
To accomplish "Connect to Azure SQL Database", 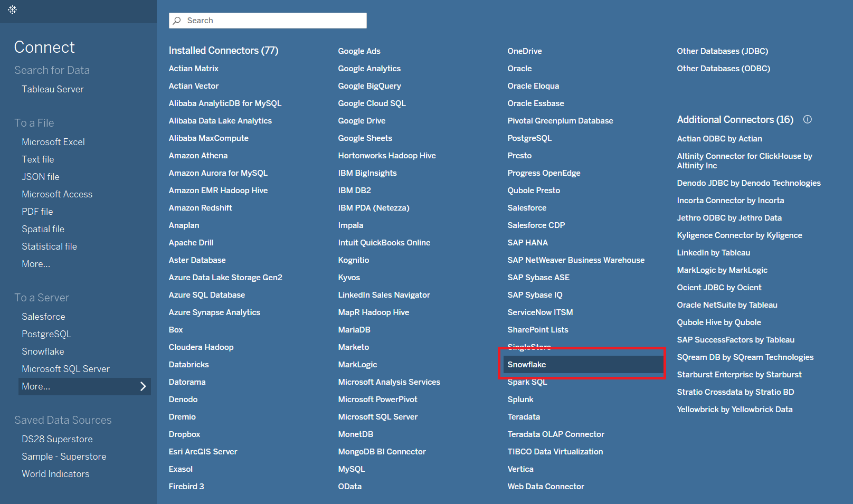I will coord(207,295).
